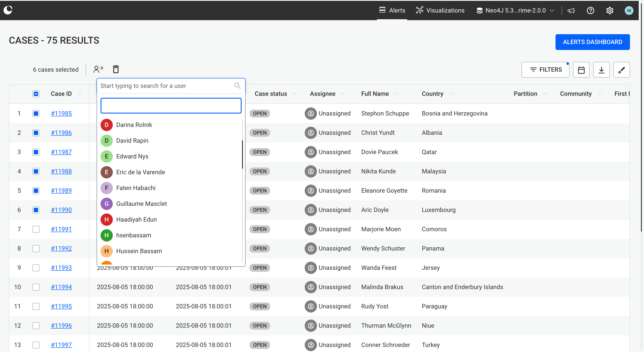Image resolution: width=644 pixels, height=352 pixels.
Task: Open the settings gear icon
Action: (609, 11)
